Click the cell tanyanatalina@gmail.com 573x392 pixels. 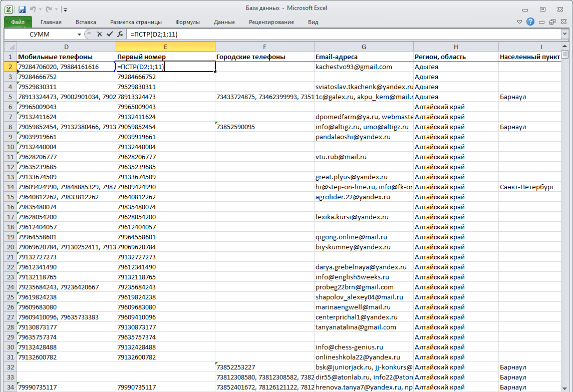pyautogui.click(x=364, y=327)
